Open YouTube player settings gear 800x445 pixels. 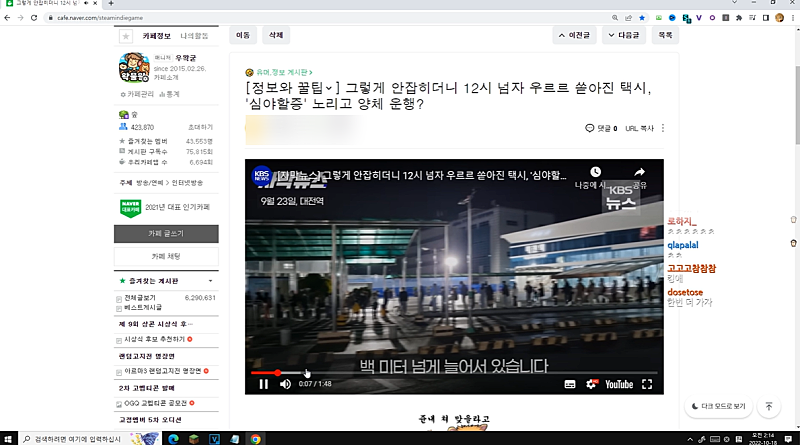(x=591, y=384)
